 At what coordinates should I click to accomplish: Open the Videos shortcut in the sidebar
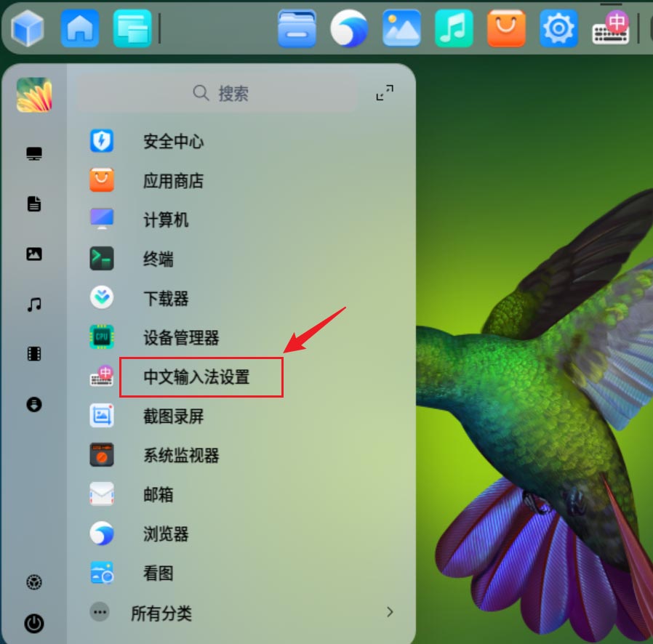34,354
